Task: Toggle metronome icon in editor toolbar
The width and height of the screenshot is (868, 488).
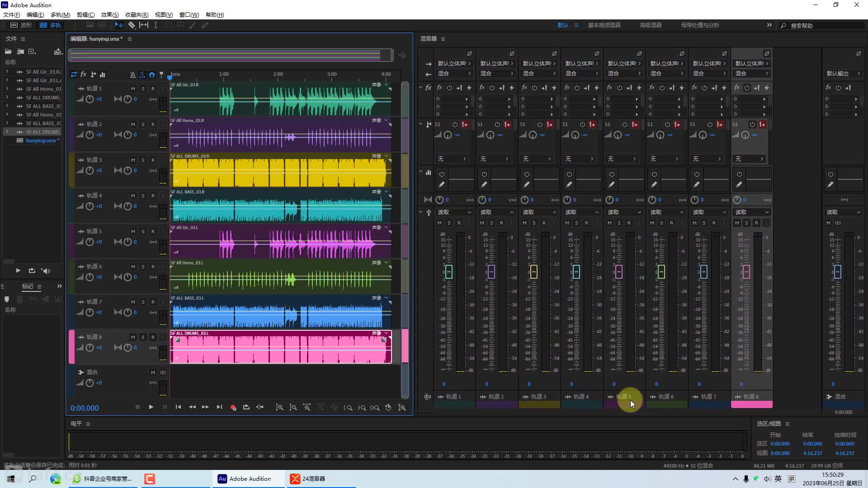Action: (x=132, y=75)
